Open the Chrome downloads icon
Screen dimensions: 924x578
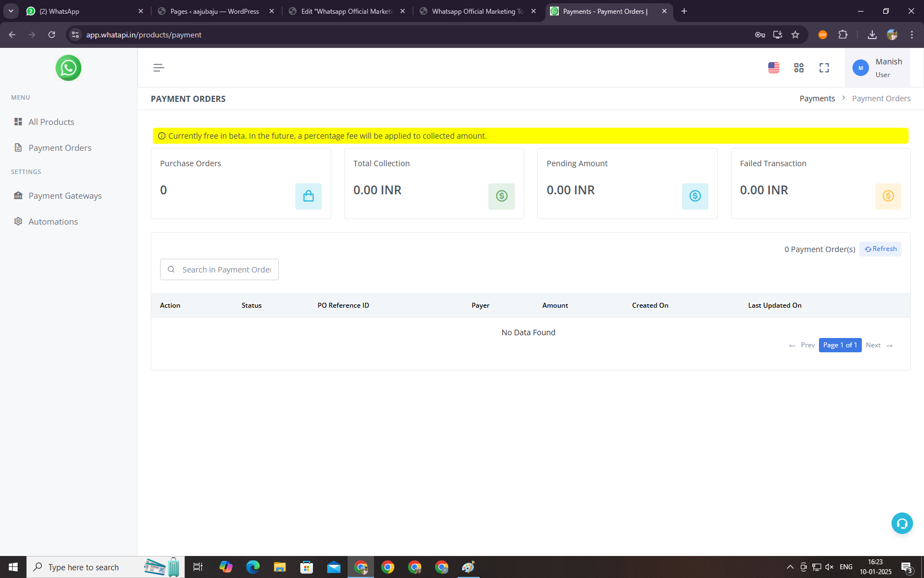coord(872,35)
